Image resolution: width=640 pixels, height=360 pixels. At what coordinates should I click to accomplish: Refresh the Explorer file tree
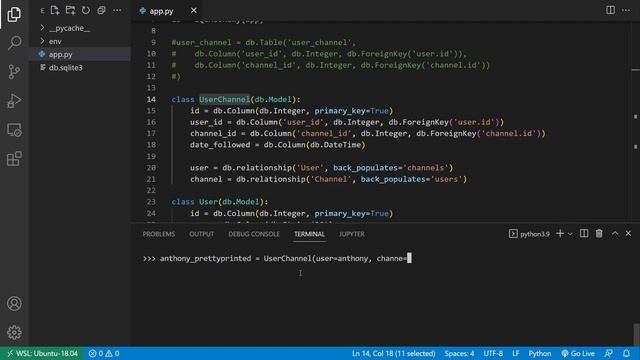pyautogui.click(x=86, y=10)
